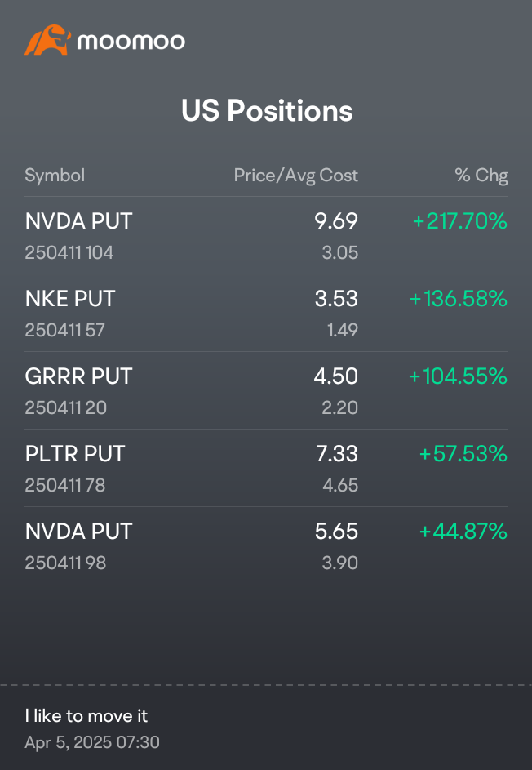Open the GRRR PUT position row
The image size is (532, 770).
click(266, 390)
